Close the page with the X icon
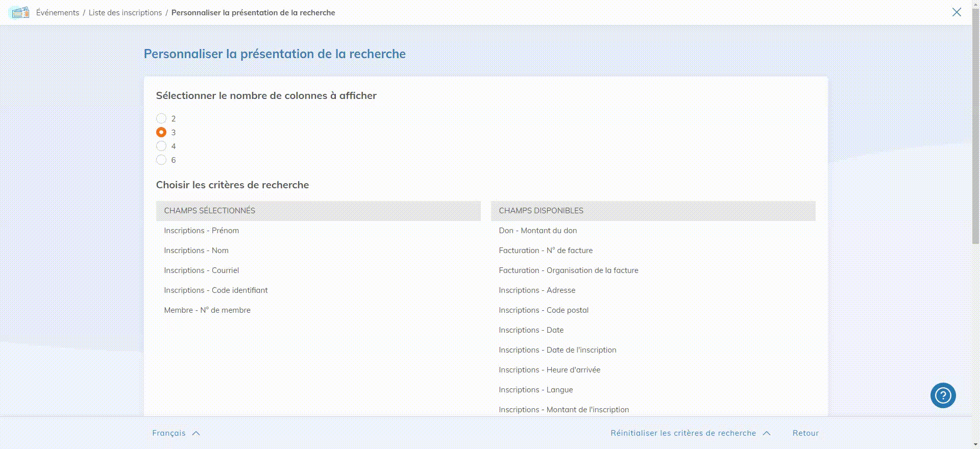Screen dimensions: 980x449 957,12
